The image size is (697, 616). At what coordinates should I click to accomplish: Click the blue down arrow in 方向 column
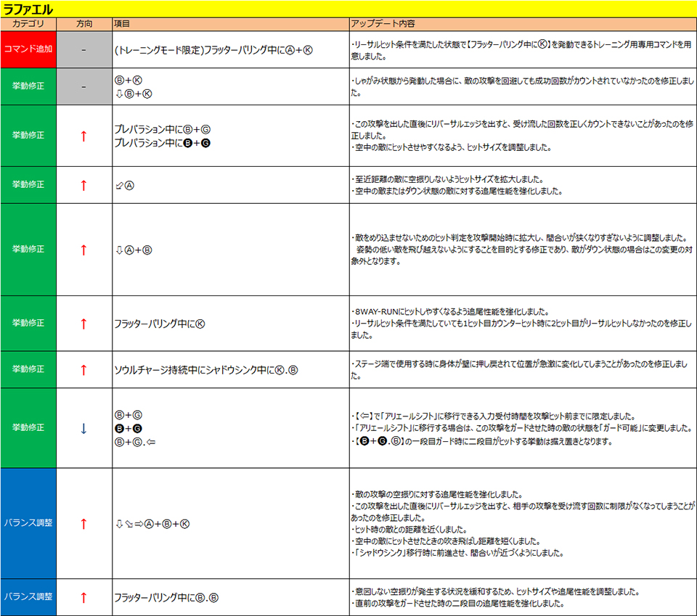pos(83,428)
